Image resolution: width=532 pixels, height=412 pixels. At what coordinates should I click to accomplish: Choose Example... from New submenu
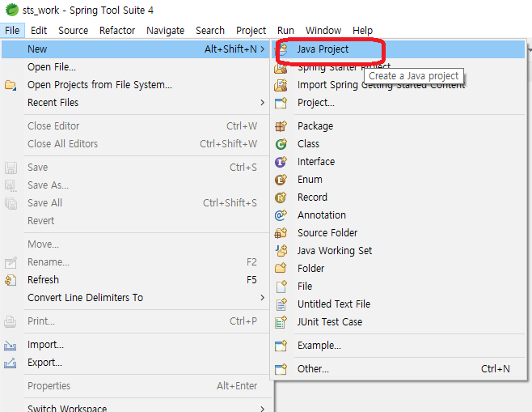[x=398, y=346]
